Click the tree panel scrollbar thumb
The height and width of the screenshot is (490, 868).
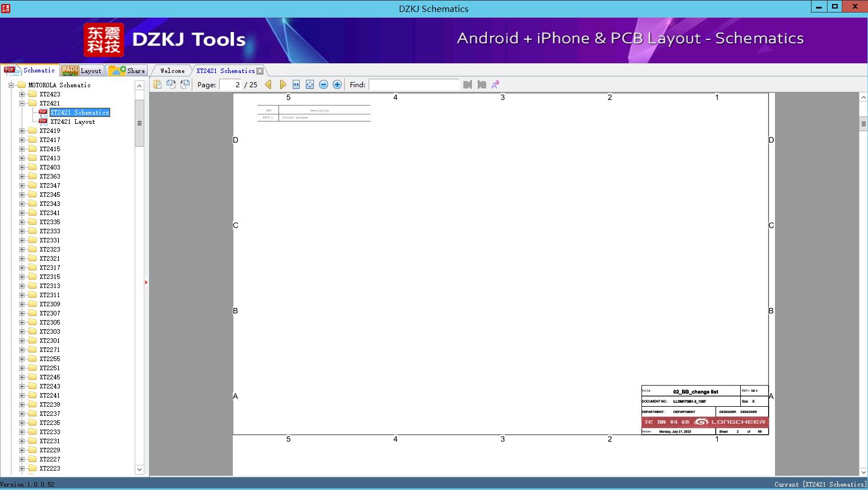coord(139,123)
